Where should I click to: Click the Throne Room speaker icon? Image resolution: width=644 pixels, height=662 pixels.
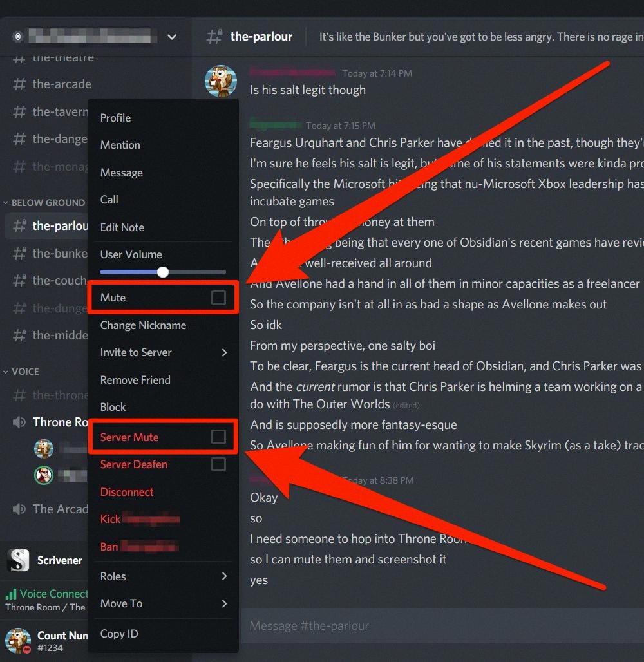(19, 422)
